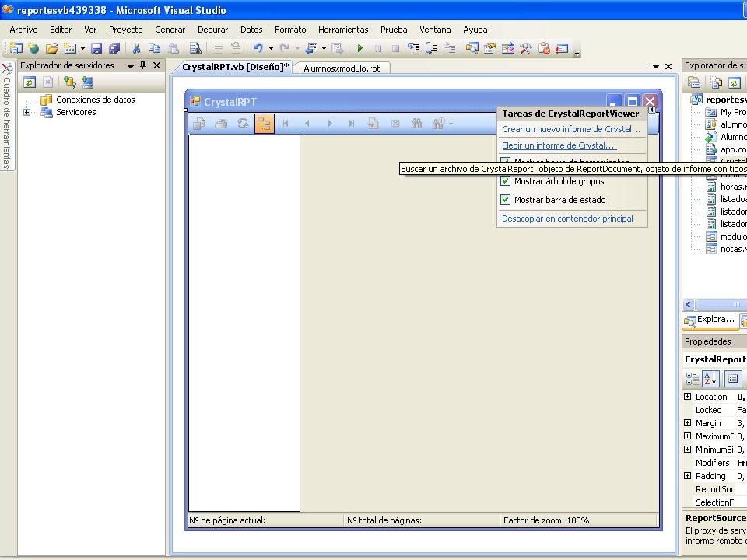Open the Toolbox hammer-and-wrench toolbar icon
The height and width of the screenshot is (560, 747).
[526, 48]
